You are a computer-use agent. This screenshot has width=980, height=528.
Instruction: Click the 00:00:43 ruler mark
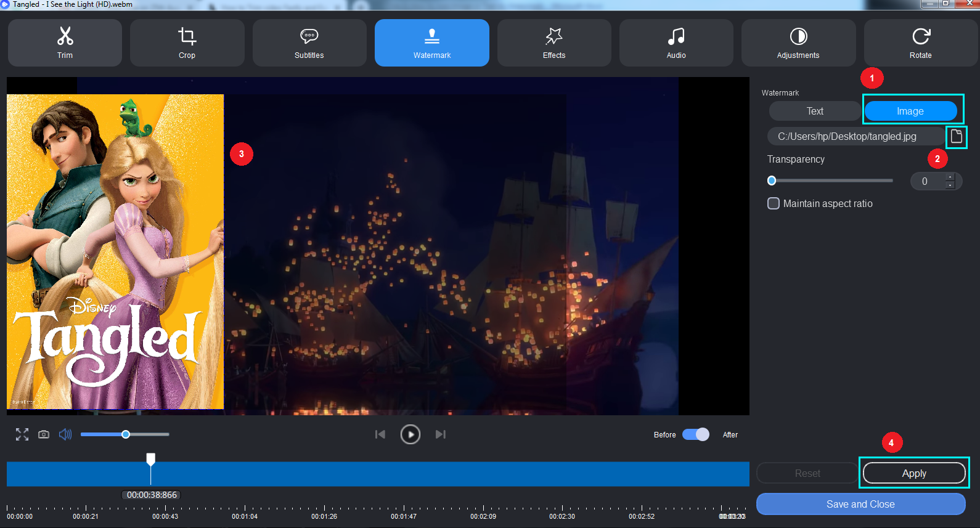point(165,516)
